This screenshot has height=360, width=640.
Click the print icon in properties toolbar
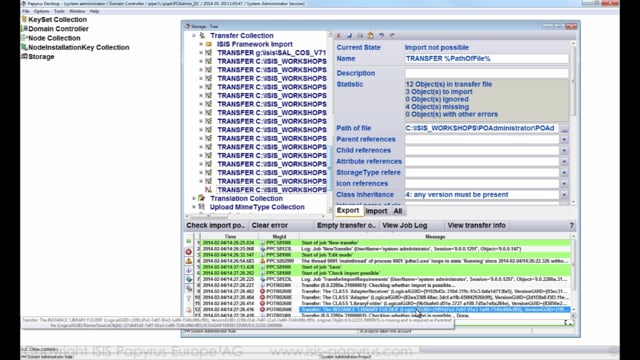coord(360,36)
